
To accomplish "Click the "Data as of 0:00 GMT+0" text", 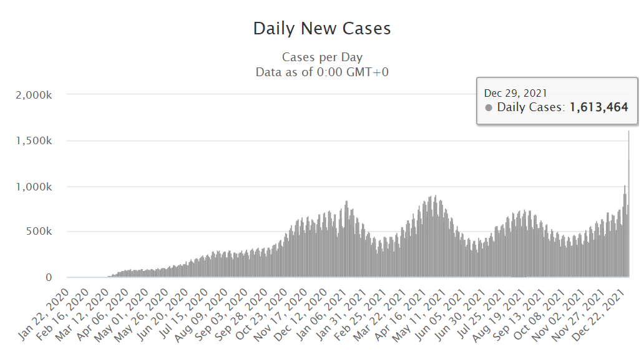I will click(x=322, y=72).
